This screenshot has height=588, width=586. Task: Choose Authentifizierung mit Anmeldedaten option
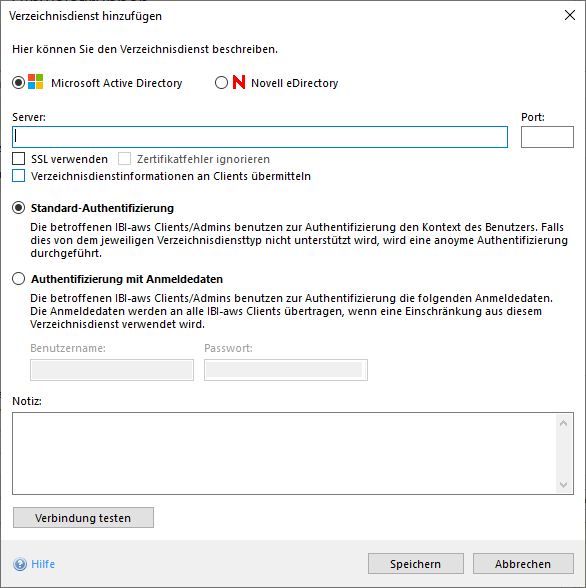(18, 279)
